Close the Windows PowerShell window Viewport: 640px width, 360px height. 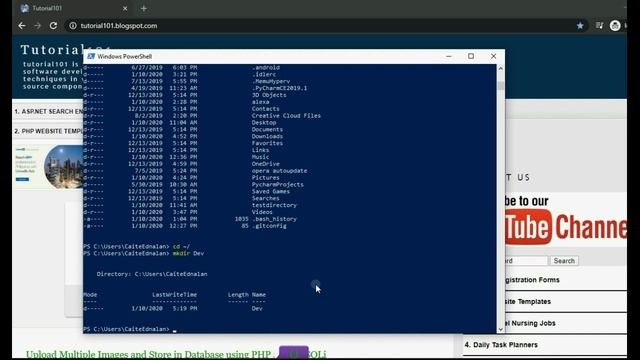[493, 56]
